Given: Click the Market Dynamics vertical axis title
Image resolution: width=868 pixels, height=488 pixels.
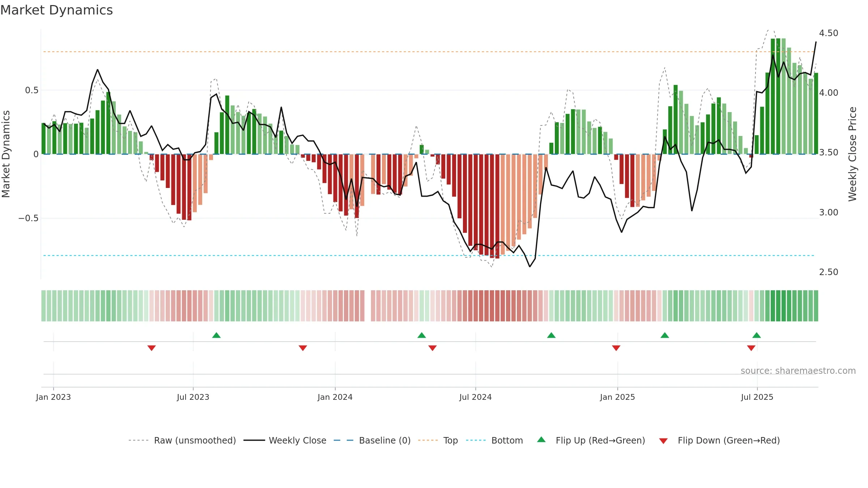Looking at the screenshot, I should pyautogui.click(x=6, y=154).
